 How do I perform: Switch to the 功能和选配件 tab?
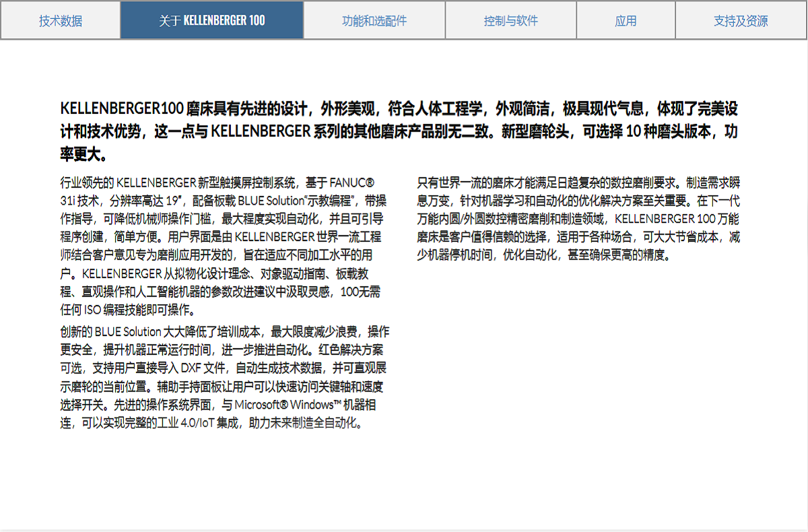point(374,21)
